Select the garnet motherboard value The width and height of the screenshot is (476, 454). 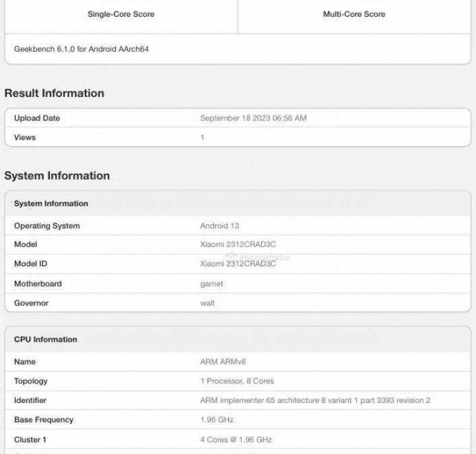211,284
